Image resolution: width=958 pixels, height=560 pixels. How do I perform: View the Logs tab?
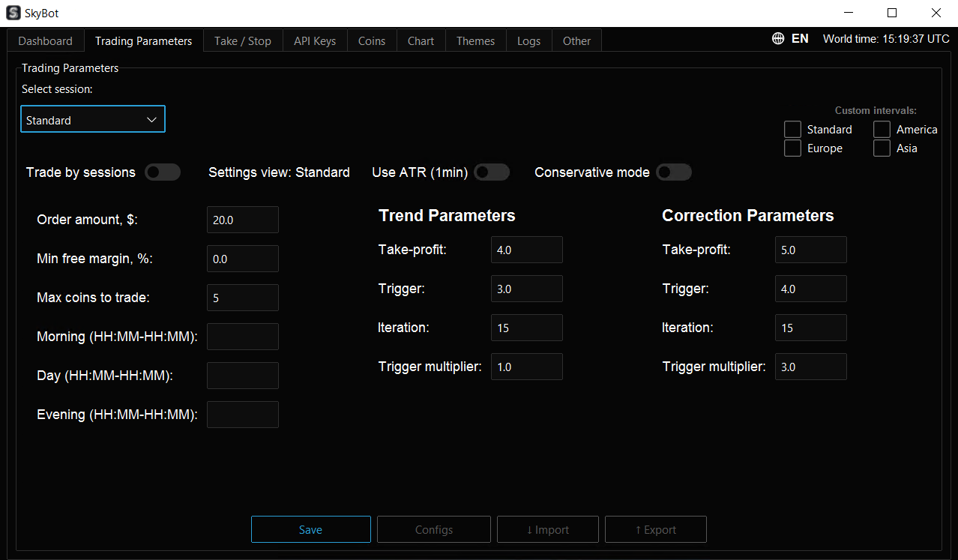pos(529,40)
